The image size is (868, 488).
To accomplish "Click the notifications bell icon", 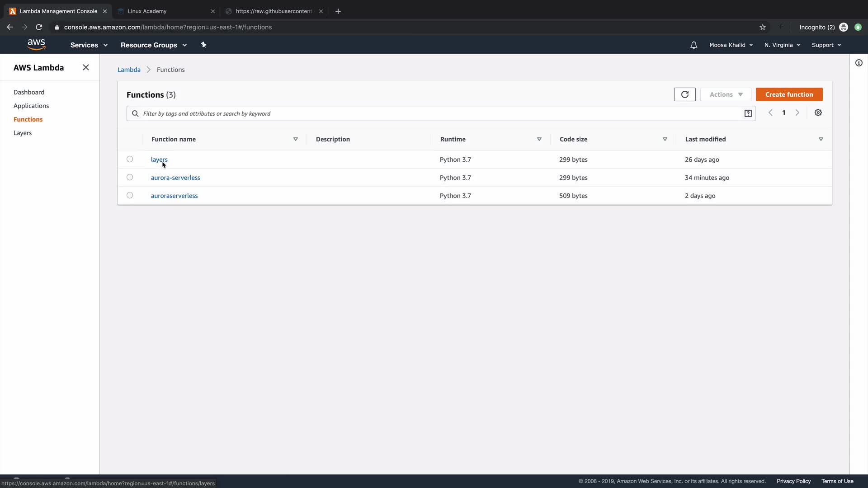I will [693, 45].
